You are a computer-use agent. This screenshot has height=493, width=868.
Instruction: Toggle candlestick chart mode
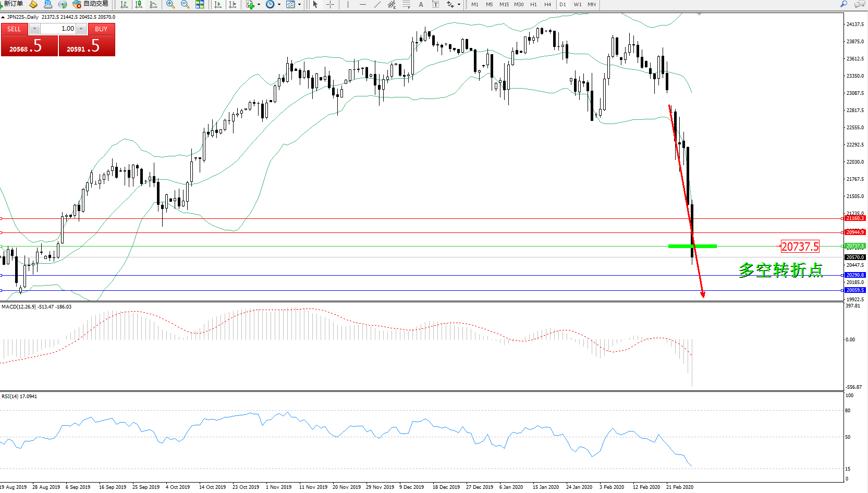coord(139,5)
